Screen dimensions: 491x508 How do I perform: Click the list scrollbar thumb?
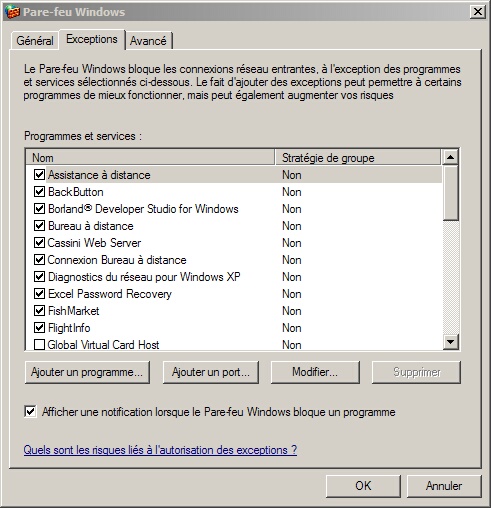[451, 193]
